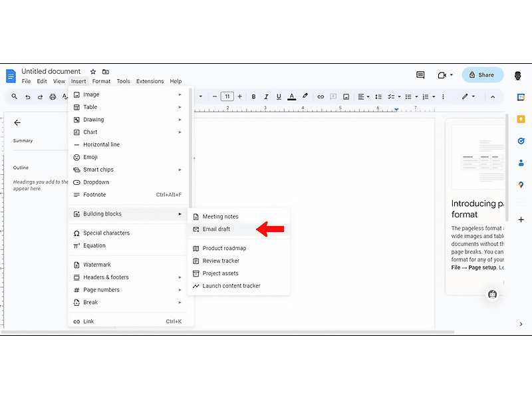Click the redo arrow
This screenshot has width=532, height=399.
[x=40, y=97]
